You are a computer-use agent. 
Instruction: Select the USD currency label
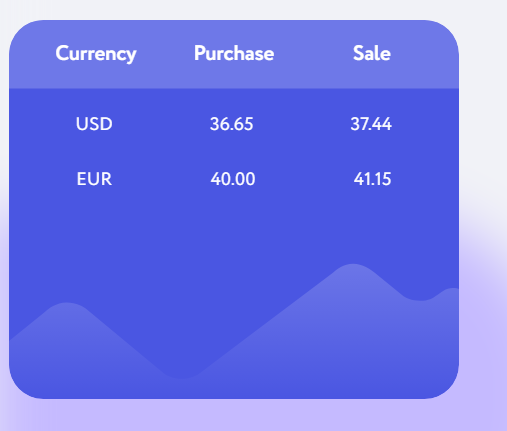[x=94, y=124]
